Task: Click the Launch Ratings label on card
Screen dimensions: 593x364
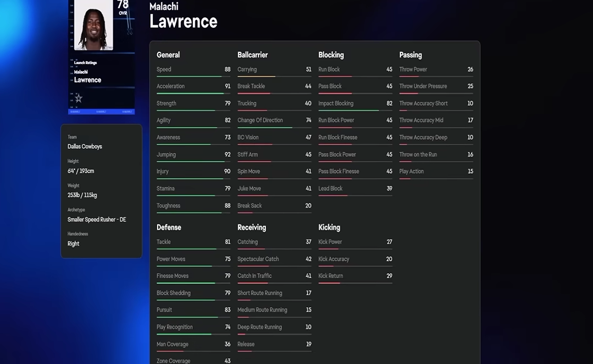Action: pyautogui.click(x=86, y=63)
